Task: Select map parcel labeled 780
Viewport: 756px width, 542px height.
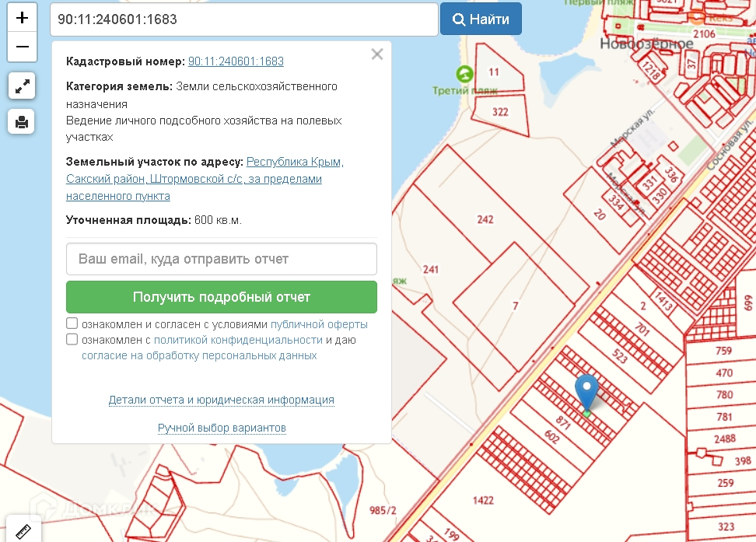Action: click(724, 395)
